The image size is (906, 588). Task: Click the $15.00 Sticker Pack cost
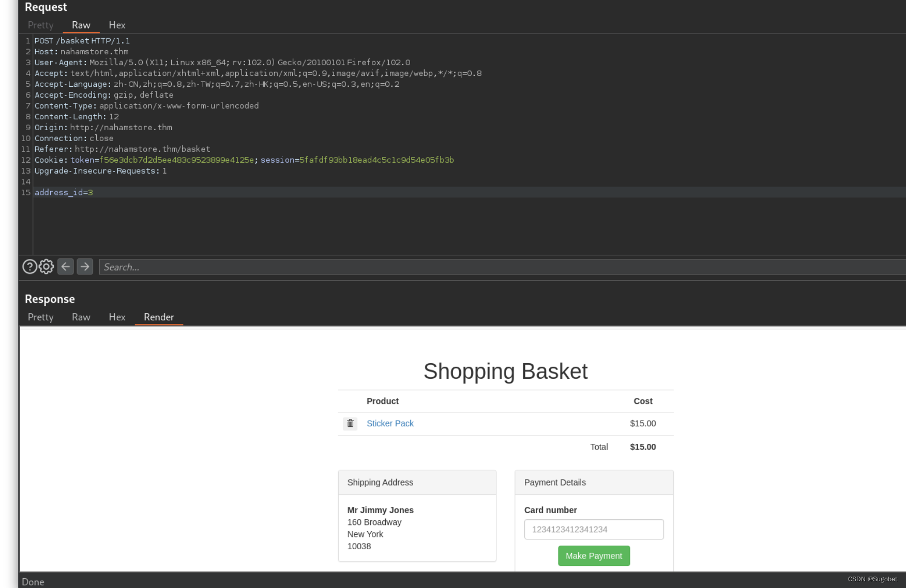click(643, 424)
